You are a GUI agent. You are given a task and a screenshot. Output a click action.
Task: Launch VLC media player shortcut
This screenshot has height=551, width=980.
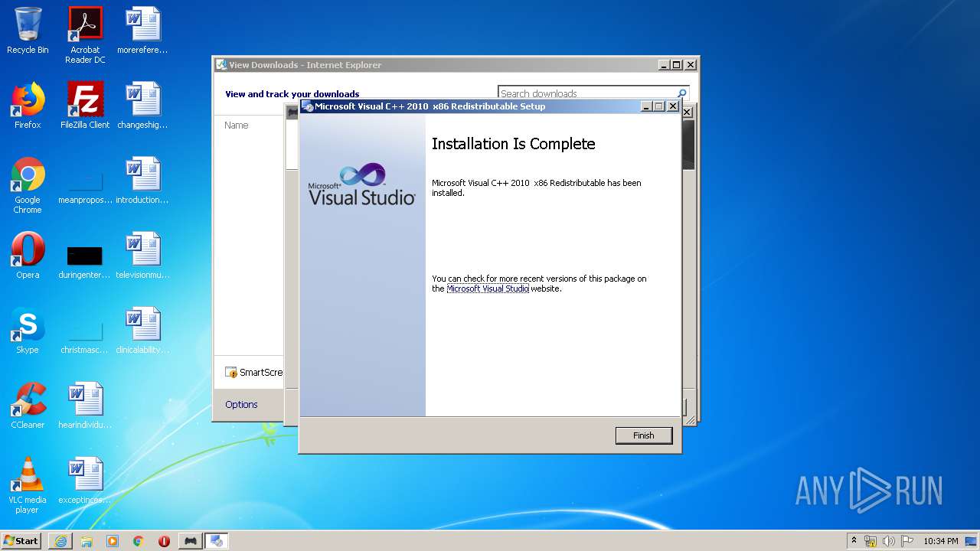pos(28,485)
